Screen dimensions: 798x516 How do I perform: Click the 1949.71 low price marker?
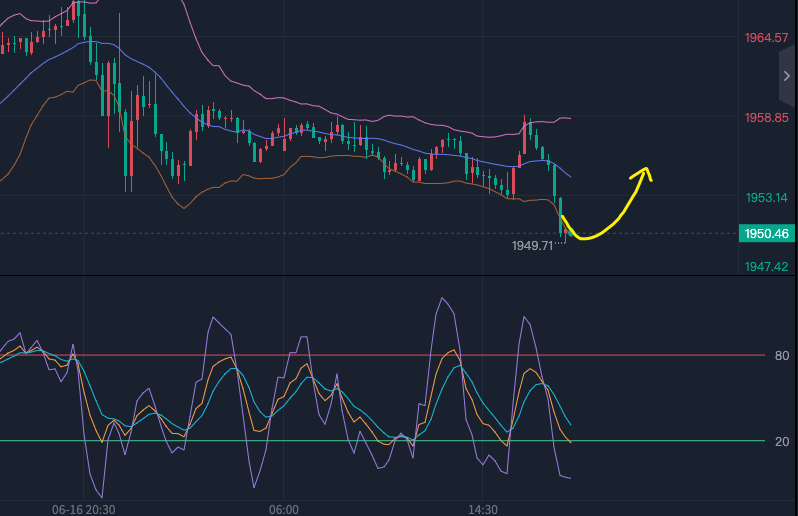[533, 245]
